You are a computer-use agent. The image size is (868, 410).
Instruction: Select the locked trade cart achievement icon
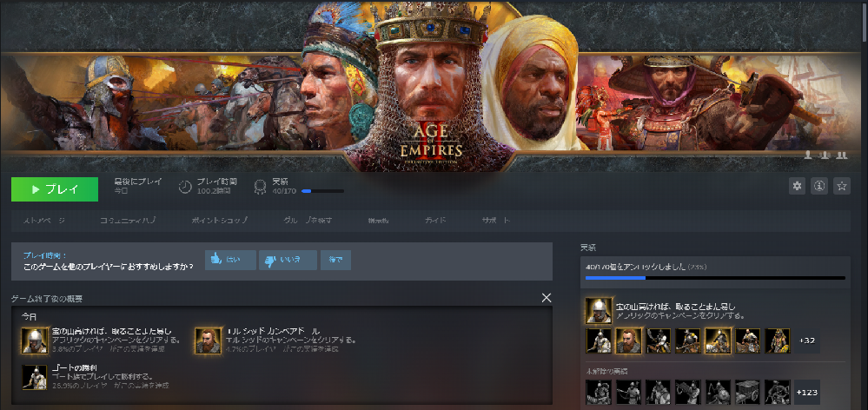(748, 392)
